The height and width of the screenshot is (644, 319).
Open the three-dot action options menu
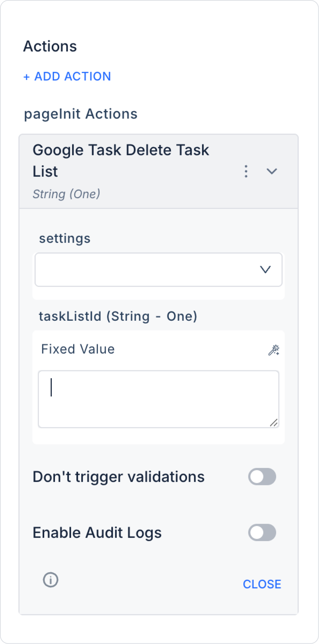coord(246,171)
